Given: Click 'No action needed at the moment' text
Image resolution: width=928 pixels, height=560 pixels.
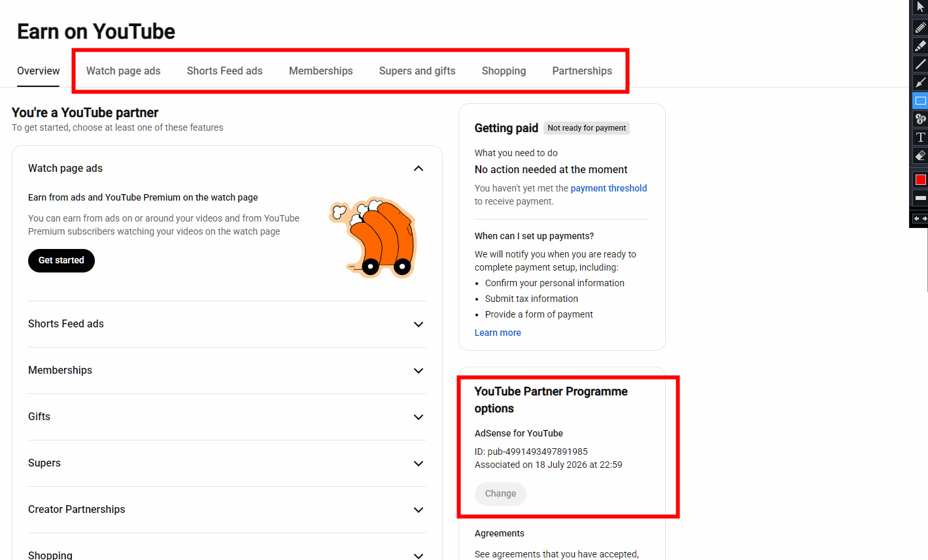Looking at the screenshot, I should [551, 169].
